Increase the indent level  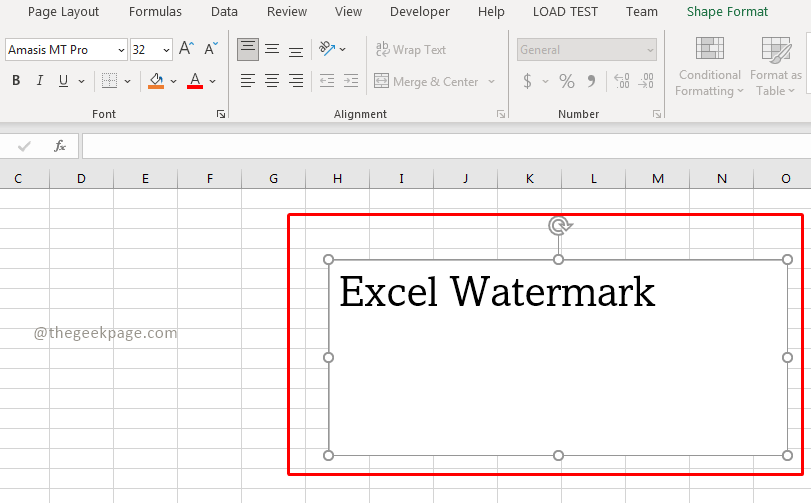350,81
